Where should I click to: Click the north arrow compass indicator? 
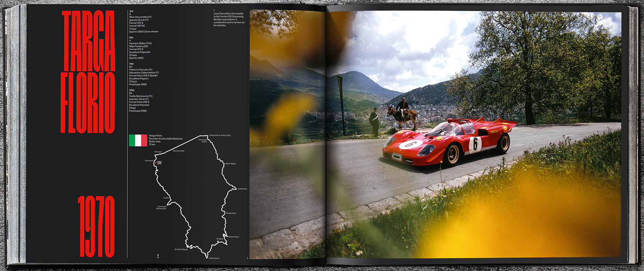[x=158, y=256]
